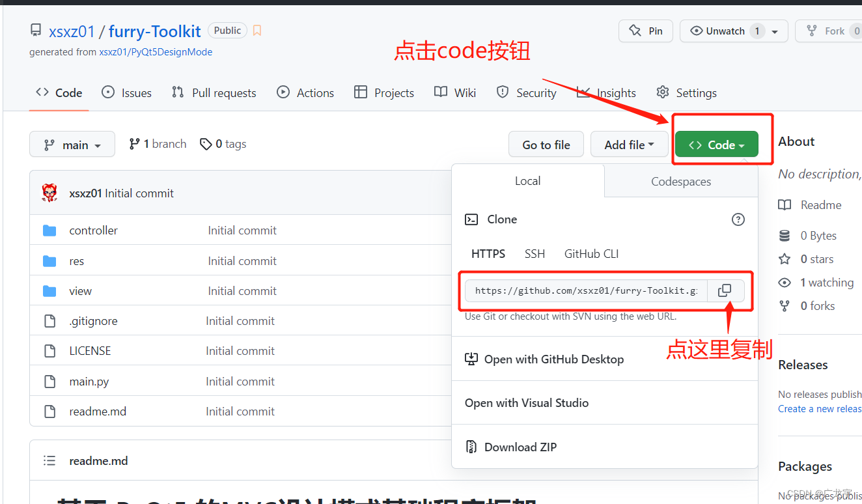This screenshot has width=862, height=504.
Task: Click the .gitignore file icon
Action: [x=49, y=321]
